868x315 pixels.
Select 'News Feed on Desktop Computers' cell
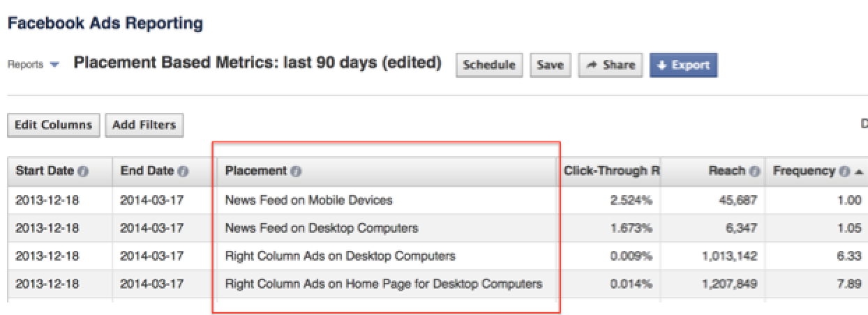point(387,228)
